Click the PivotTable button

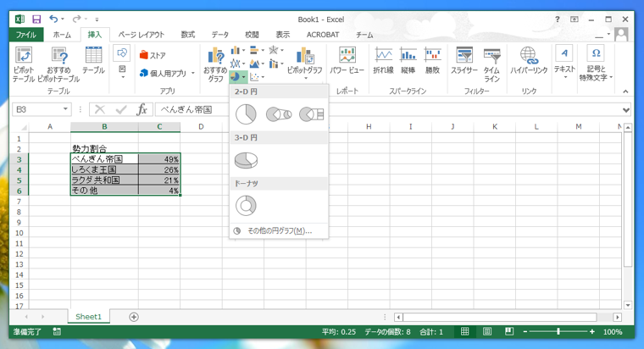click(x=24, y=65)
